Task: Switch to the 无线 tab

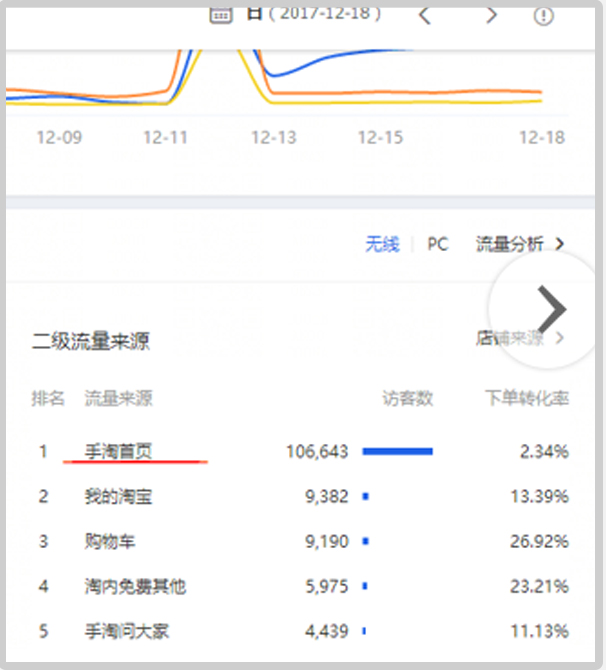Action: point(382,244)
